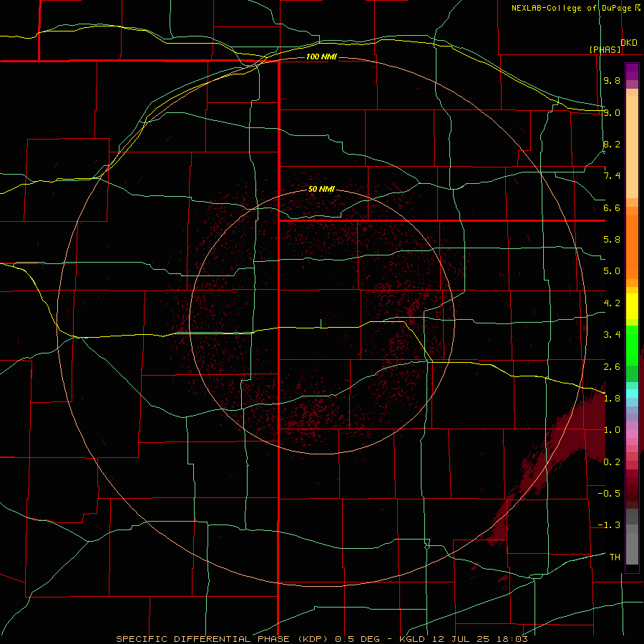Click the 2.6 value on the color scale
The image size is (644, 644).
(x=612, y=367)
